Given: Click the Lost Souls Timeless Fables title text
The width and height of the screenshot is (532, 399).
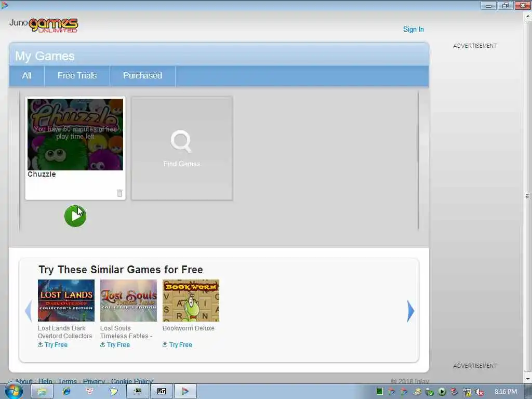Looking at the screenshot, I should tap(126, 332).
